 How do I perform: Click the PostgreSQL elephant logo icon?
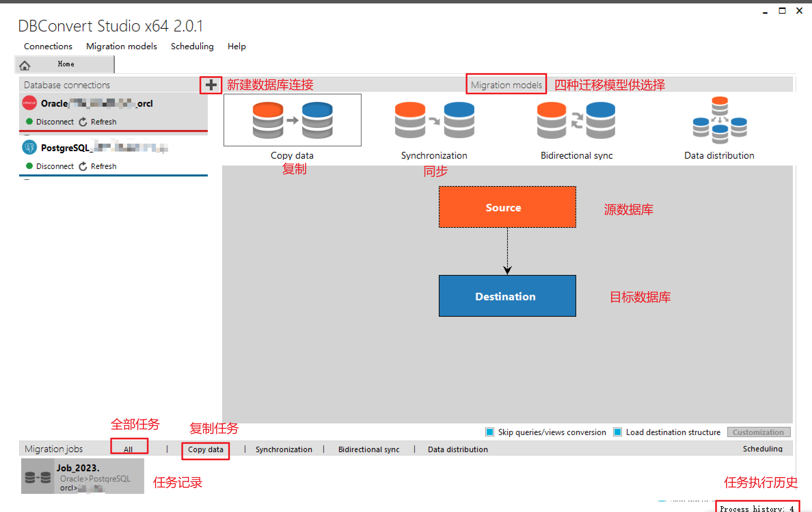(29, 147)
